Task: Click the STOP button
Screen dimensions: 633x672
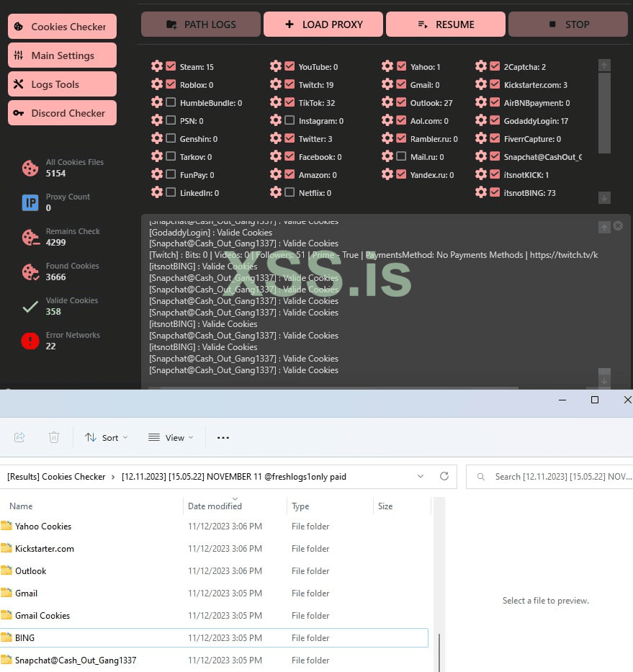Action: coord(568,24)
